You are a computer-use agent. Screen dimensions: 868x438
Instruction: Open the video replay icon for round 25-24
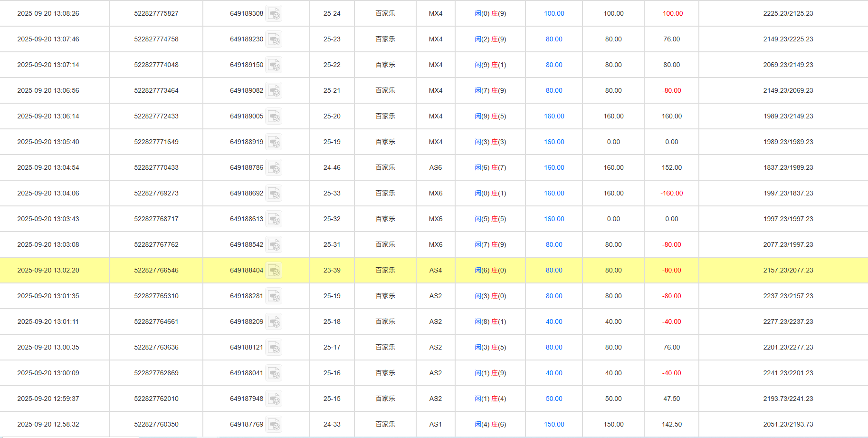(x=274, y=13)
